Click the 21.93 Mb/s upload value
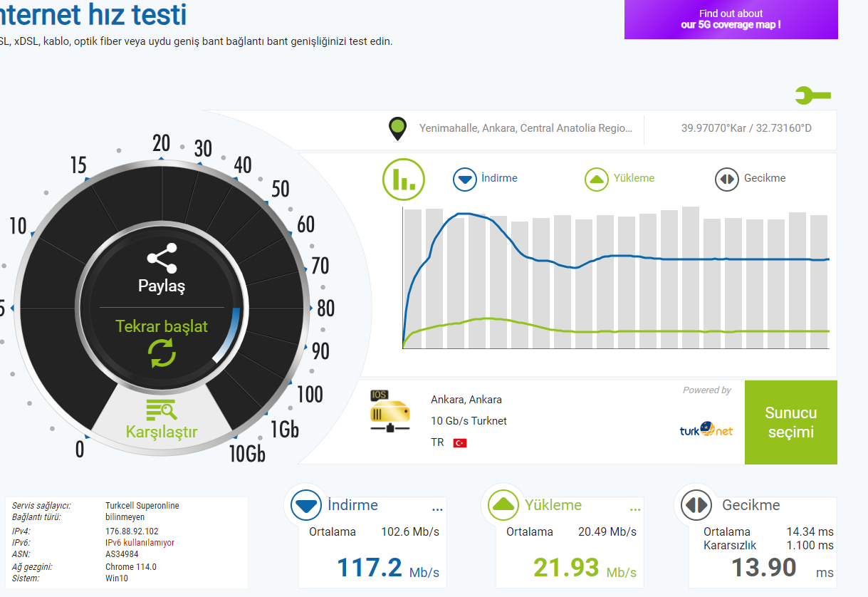Viewport: 868px width, 597px height. pyautogui.click(x=585, y=568)
